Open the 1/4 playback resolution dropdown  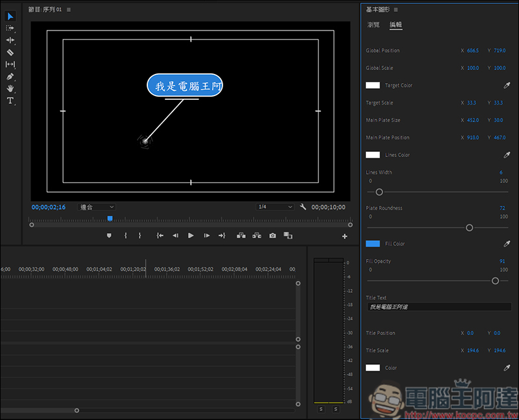[275, 207]
